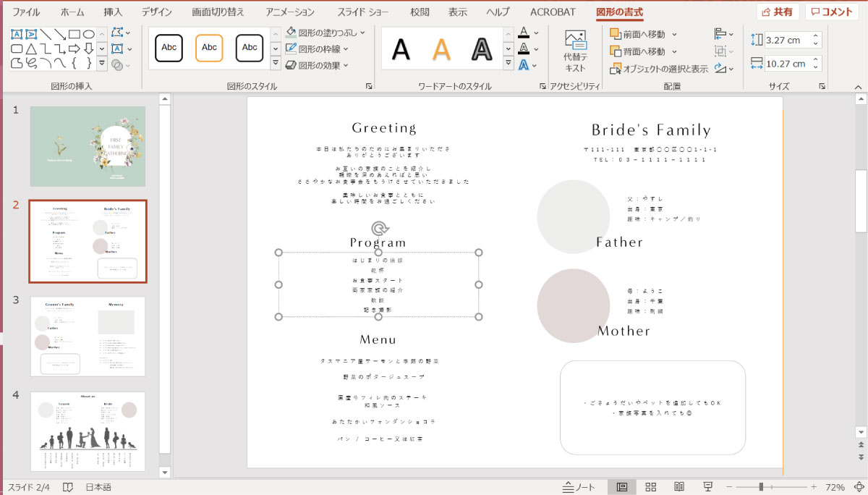
Task: Open the デザイン ribbon tab
Action: coord(157,12)
